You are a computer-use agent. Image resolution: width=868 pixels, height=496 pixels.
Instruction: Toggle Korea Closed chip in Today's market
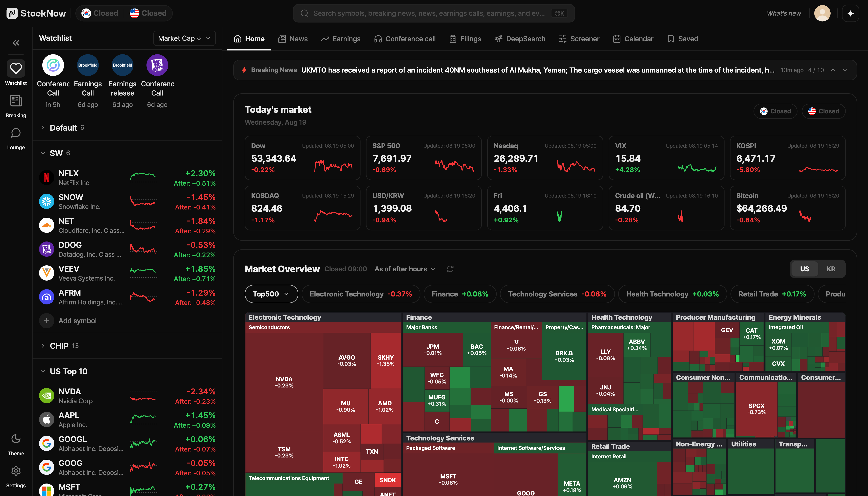pos(775,111)
